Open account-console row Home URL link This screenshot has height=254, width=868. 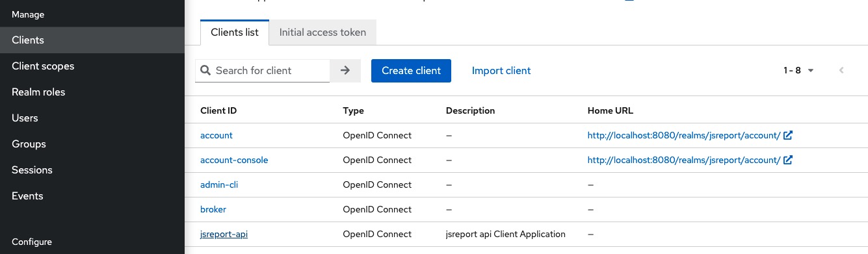coord(683,160)
